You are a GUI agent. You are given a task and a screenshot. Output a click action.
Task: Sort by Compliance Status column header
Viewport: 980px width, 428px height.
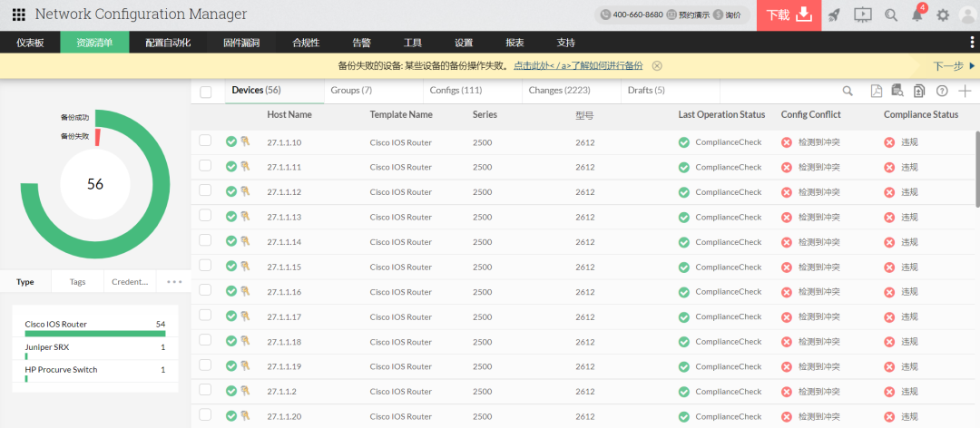[921, 115]
